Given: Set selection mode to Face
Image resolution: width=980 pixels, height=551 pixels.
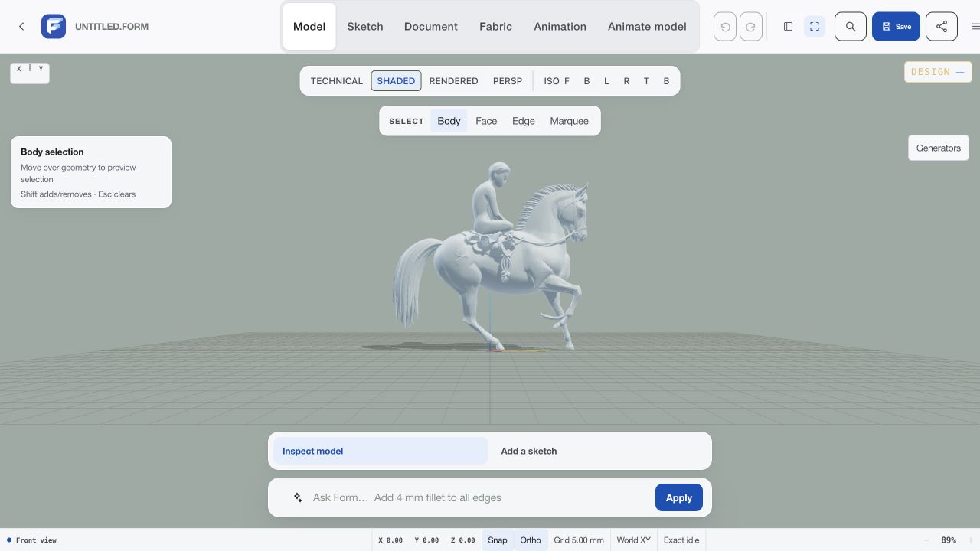Looking at the screenshot, I should pyautogui.click(x=486, y=121).
